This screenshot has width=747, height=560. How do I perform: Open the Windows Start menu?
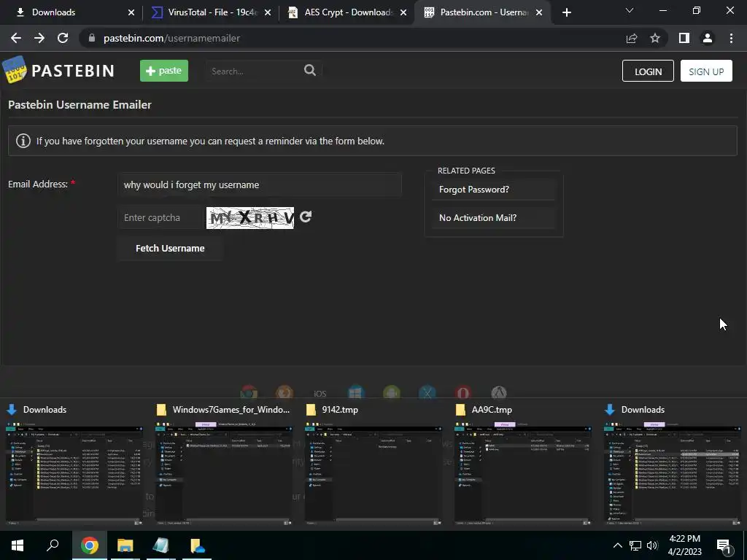pyautogui.click(x=18, y=545)
